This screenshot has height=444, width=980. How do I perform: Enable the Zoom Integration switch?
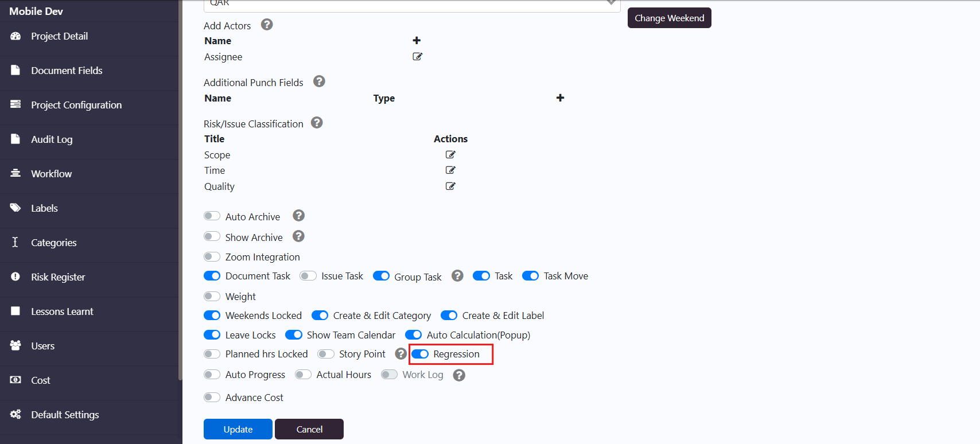[x=212, y=256]
